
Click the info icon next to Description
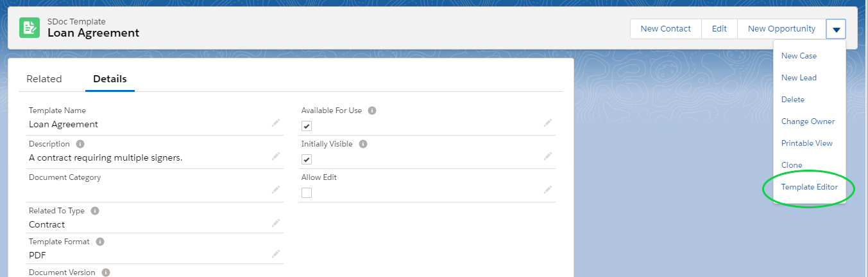pos(80,144)
